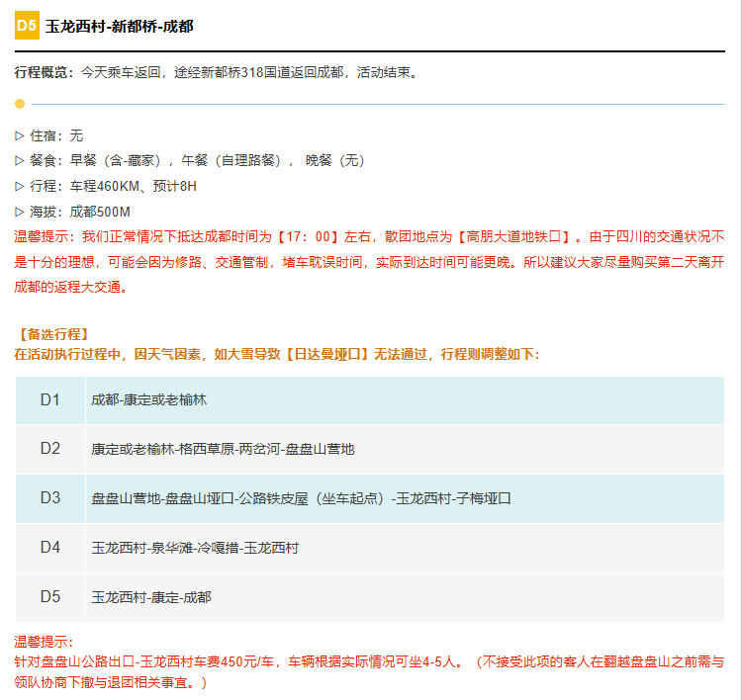Click the orange text 【日达曼垭口】无法通过

coord(354,354)
